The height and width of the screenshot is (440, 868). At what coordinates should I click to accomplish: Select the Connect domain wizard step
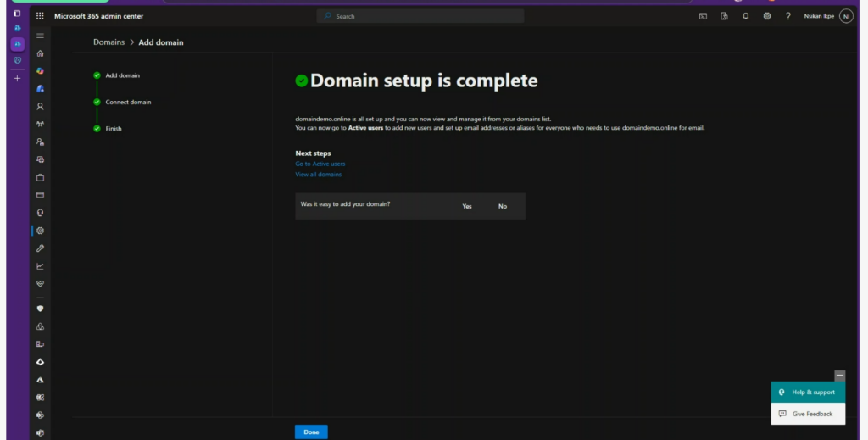(x=128, y=102)
